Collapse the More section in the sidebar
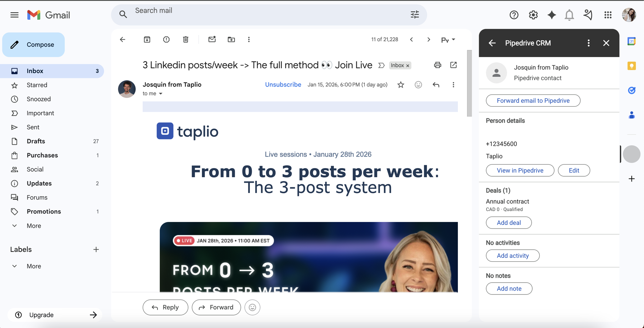Viewport: 644px width, 328px height. (x=34, y=226)
